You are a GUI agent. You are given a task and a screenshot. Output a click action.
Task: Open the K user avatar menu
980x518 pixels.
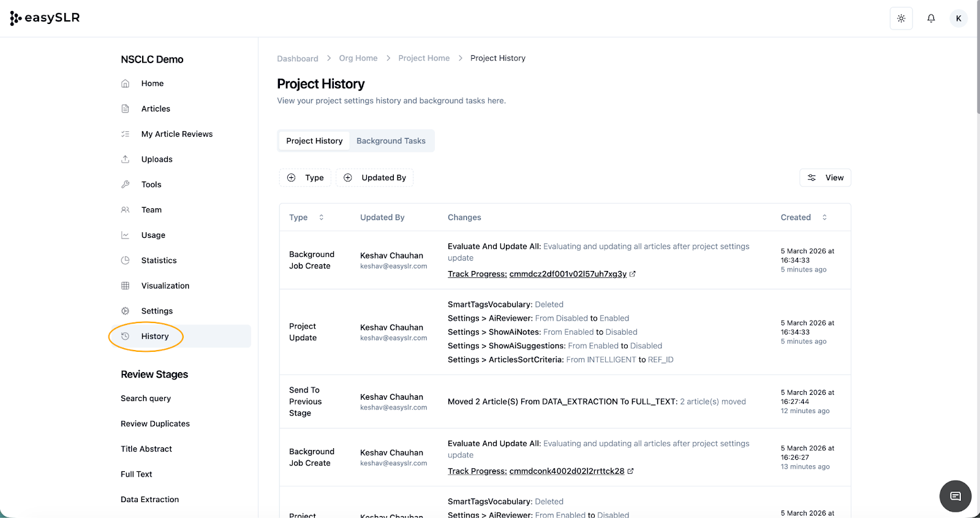tap(959, 18)
